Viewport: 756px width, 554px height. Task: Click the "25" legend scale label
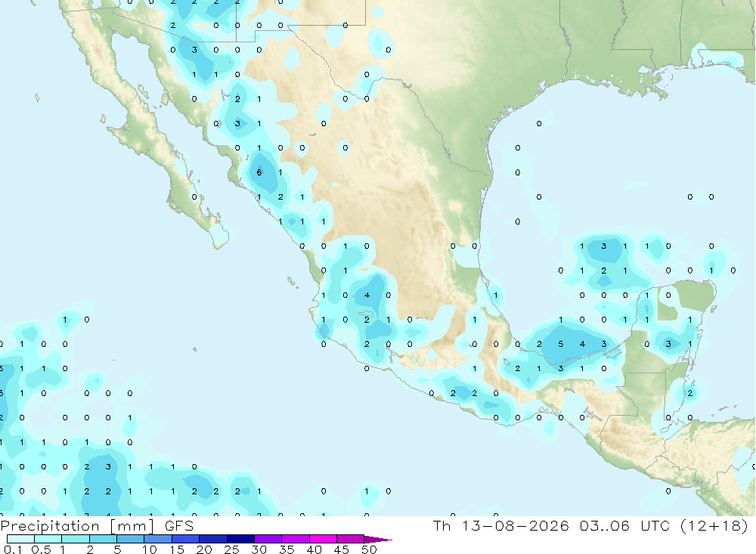click(232, 549)
